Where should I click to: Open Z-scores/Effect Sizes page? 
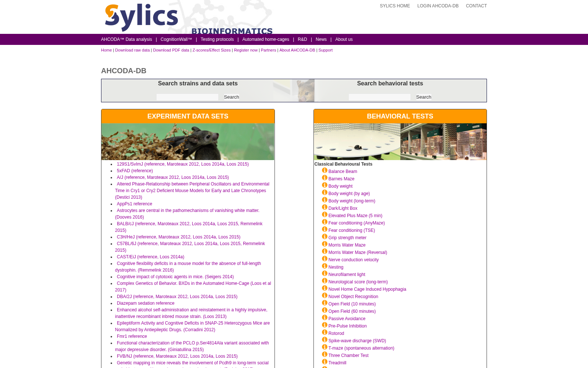(x=212, y=50)
